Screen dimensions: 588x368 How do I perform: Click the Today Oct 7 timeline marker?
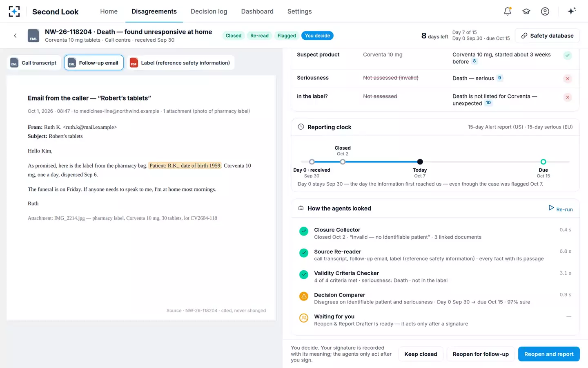click(420, 162)
